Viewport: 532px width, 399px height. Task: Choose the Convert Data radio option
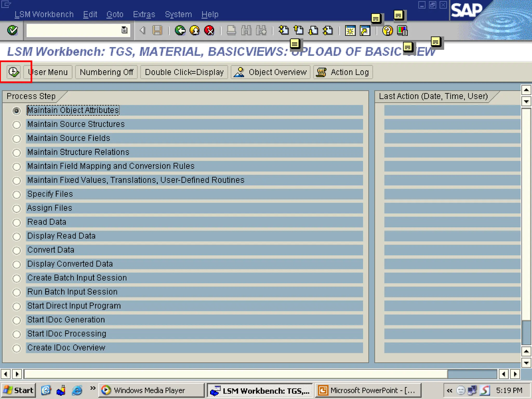point(17,250)
